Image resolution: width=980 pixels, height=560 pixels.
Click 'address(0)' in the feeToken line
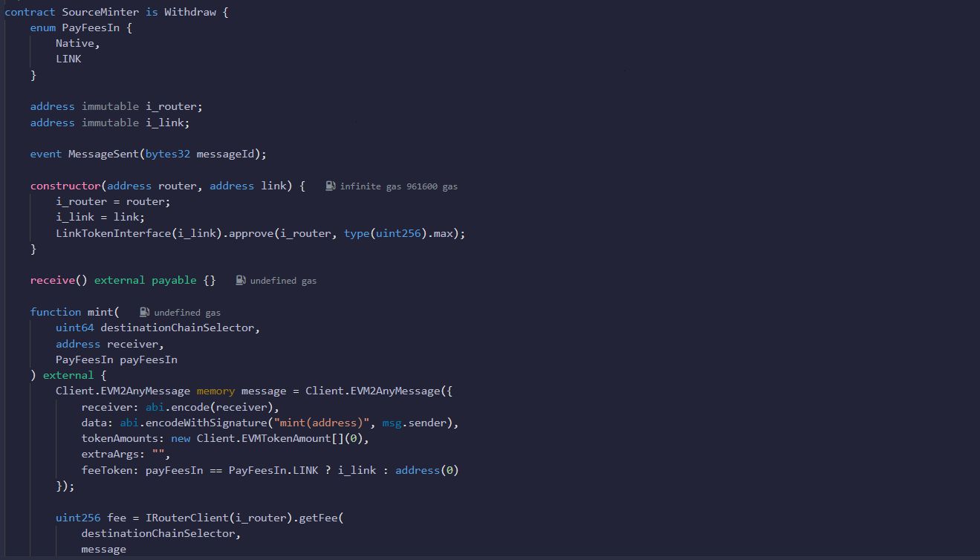pos(427,471)
